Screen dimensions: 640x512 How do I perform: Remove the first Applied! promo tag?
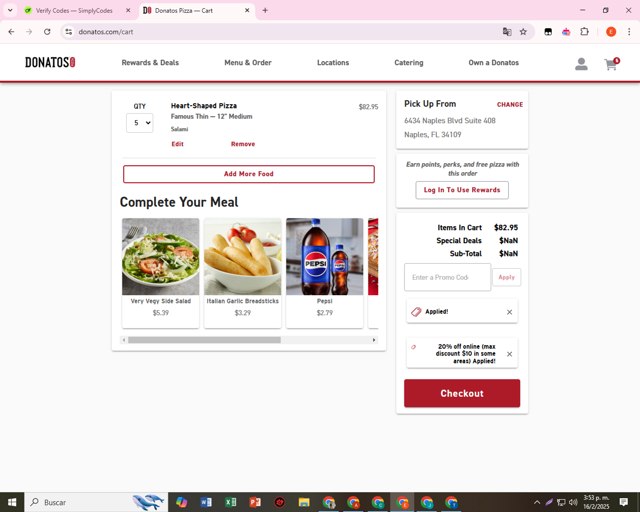(x=509, y=312)
